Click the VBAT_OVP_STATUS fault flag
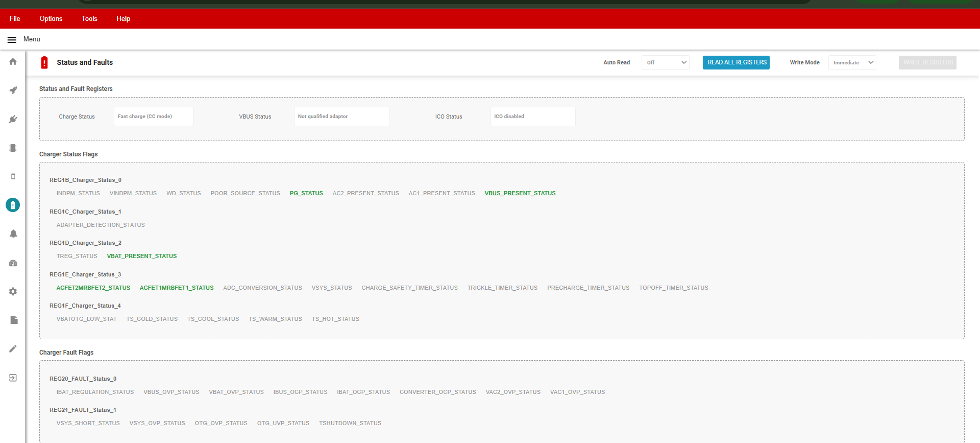The height and width of the screenshot is (443, 980). (236, 392)
